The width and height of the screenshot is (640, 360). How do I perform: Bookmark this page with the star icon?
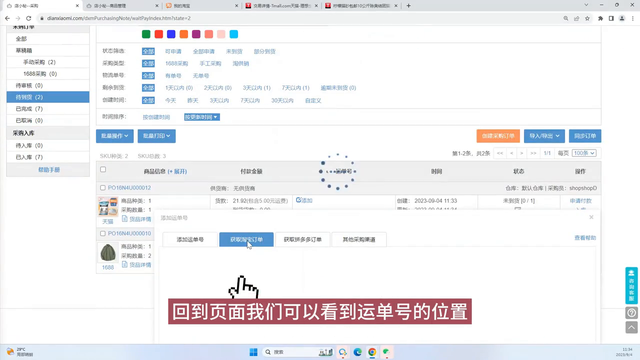587,18
